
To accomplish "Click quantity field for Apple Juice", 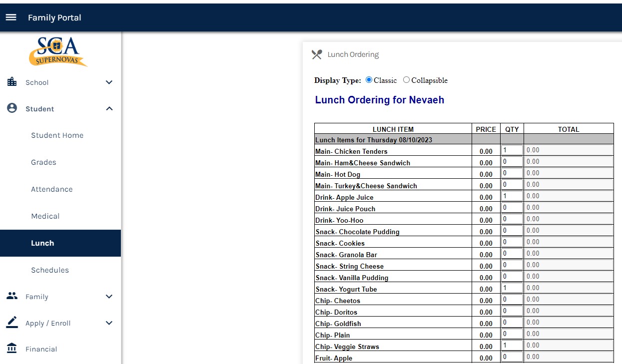I will pyautogui.click(x=512, y=196).
